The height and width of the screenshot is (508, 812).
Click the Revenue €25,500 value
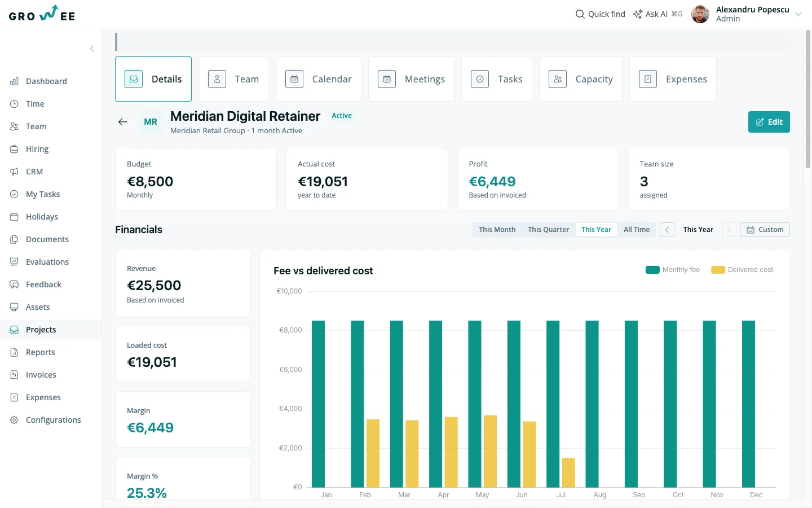(x=154, y=286)
